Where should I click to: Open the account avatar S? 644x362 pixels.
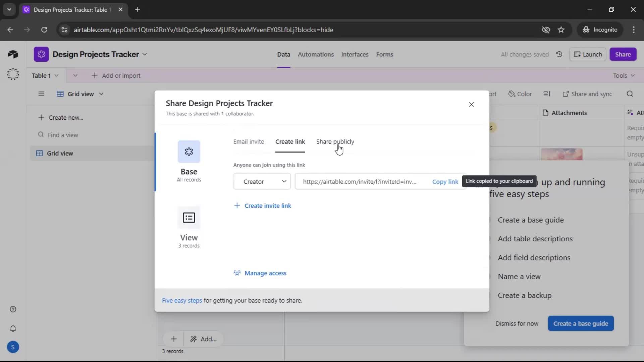point(13,347)
